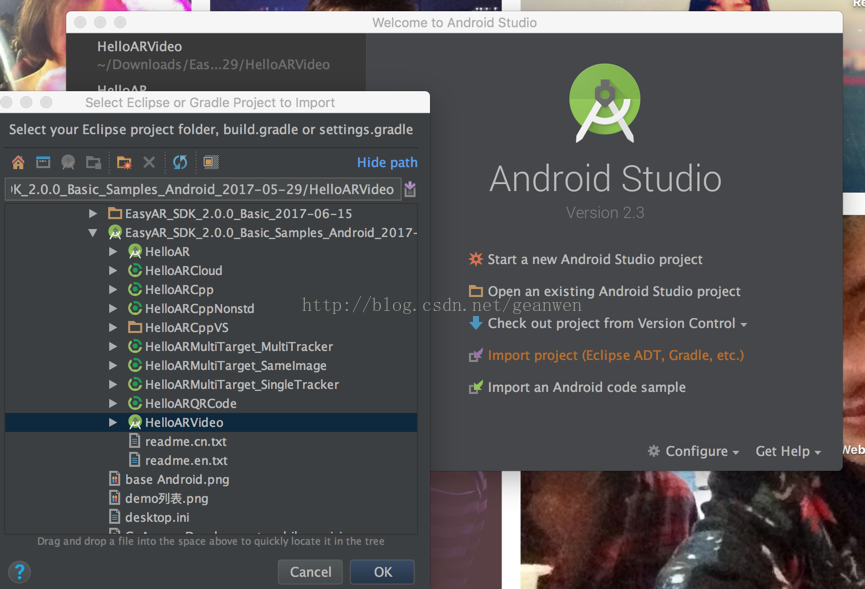Select HelloARQRCode project row
Image resolution: width=865 pixels, height=589 pixels.
[x=190, y=403]
